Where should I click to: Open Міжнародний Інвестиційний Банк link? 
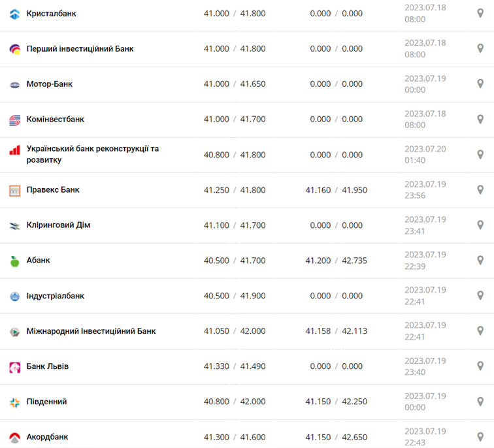[x=91, y=331]
